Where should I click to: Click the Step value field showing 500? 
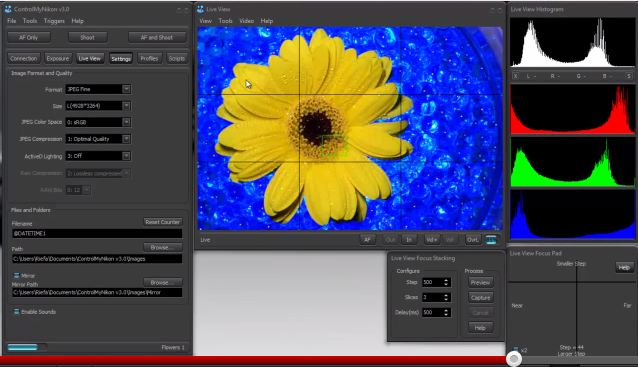point(432,282)
